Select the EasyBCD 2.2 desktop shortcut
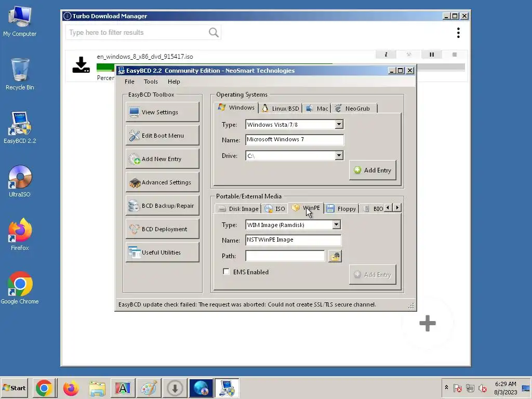 (x=20, y=128)
